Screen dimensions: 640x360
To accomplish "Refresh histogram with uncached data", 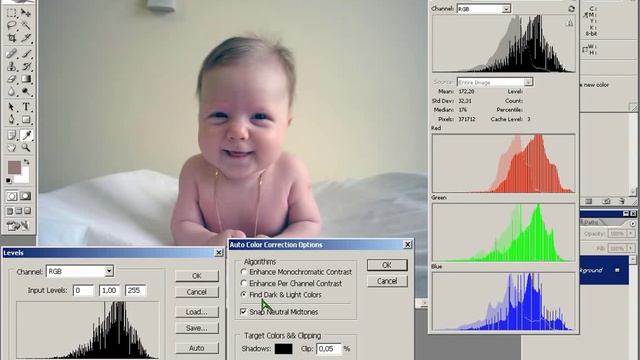I will [571, 9].
